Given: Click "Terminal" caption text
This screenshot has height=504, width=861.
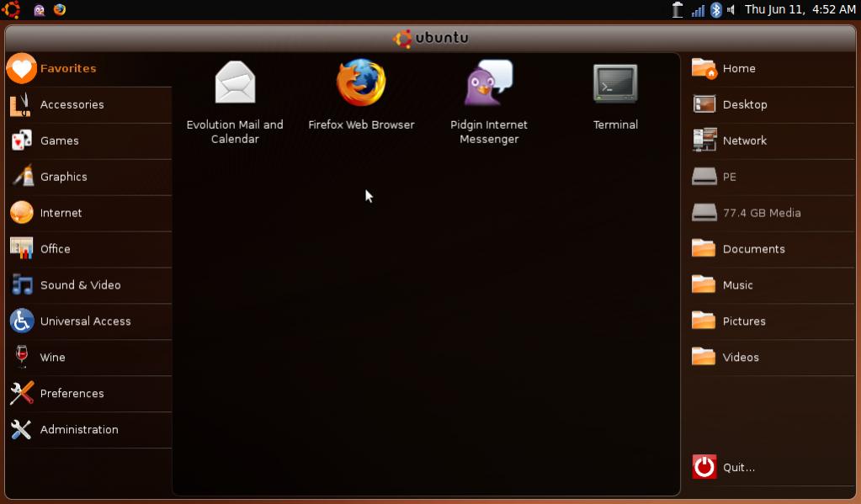Looking at the screenshot, I should point(615,125).
